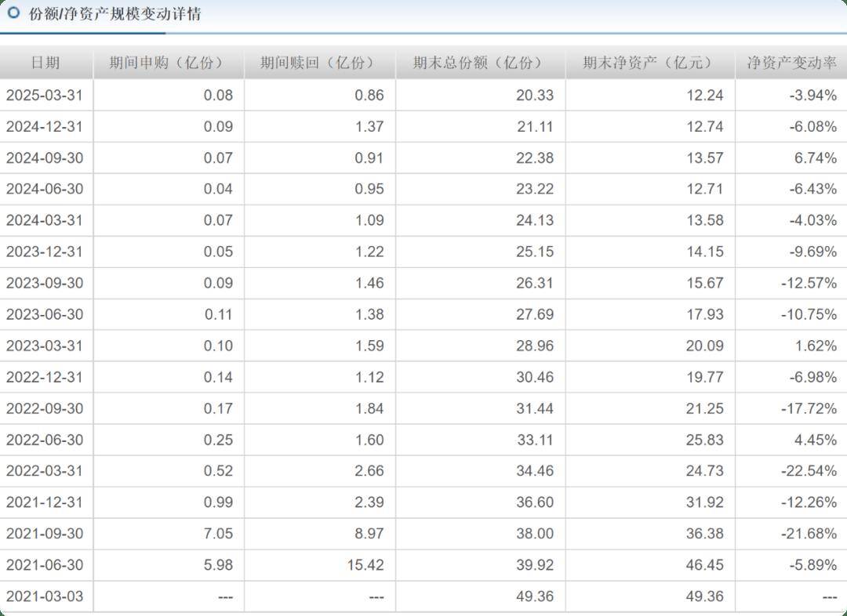Viewport: 847px width, 616px height.
Task: Click the 净资产变动率 column header
Action: pyautogui.click(x=791, y=63)
